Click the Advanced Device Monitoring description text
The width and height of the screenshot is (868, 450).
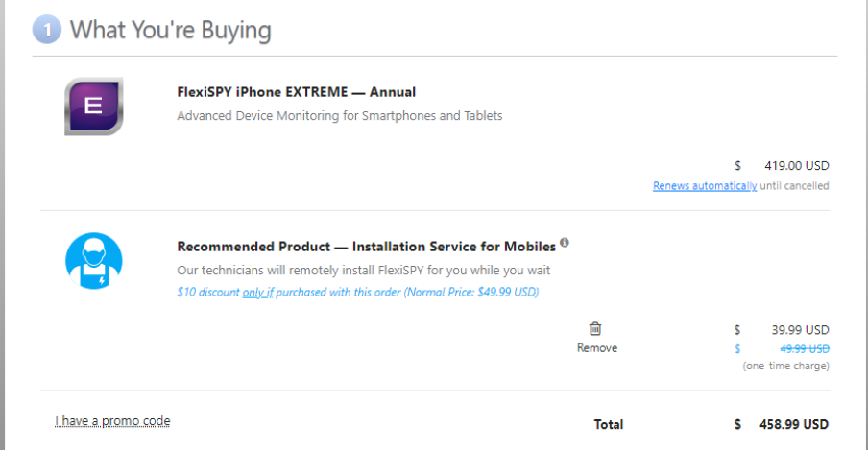pyautogui.click(x=339, y=116)
